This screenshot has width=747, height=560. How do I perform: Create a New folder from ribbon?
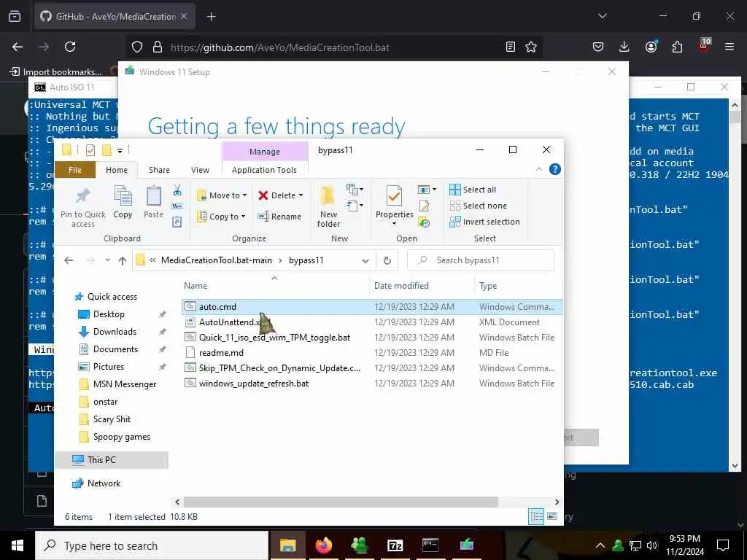click(328, 207)
